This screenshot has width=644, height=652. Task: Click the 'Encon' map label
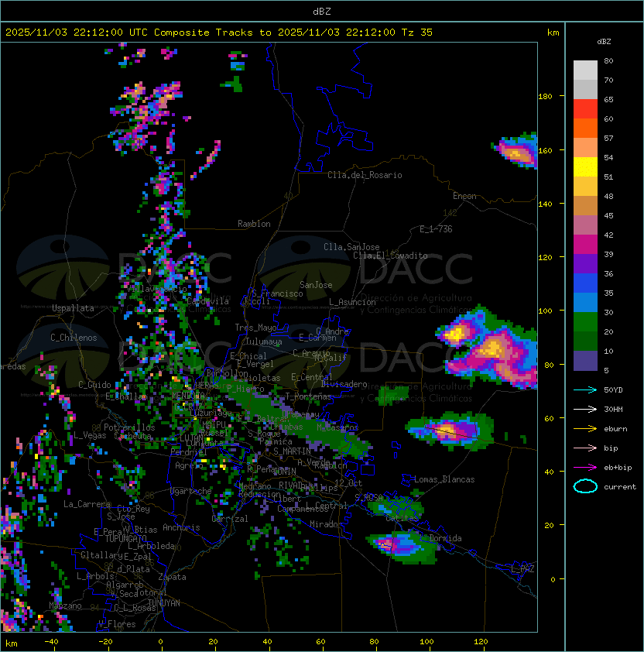[x=464, y=196]
